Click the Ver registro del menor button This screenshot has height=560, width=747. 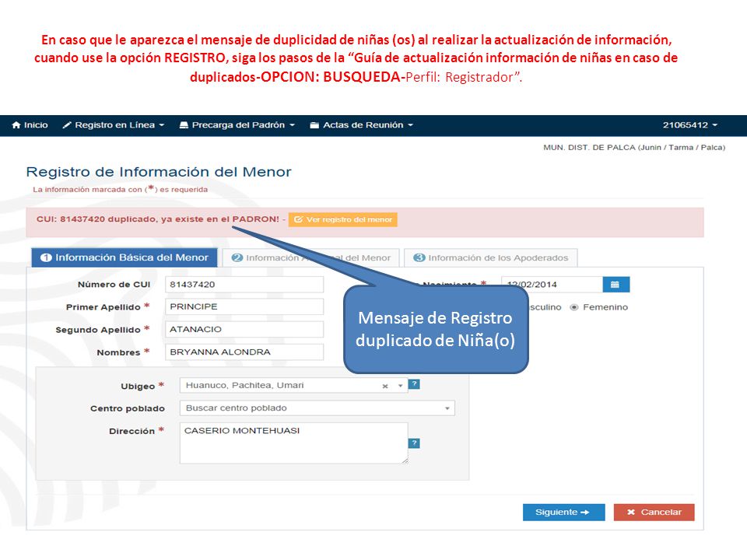tap(343, 219)
